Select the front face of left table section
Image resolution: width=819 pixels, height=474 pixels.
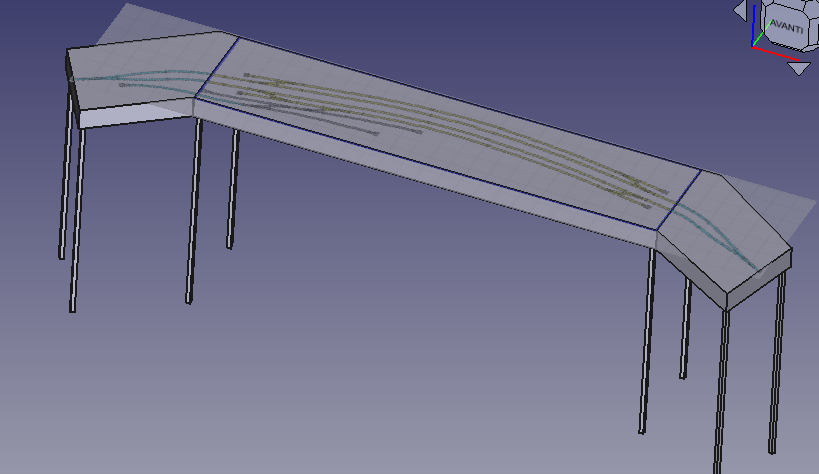135,116
